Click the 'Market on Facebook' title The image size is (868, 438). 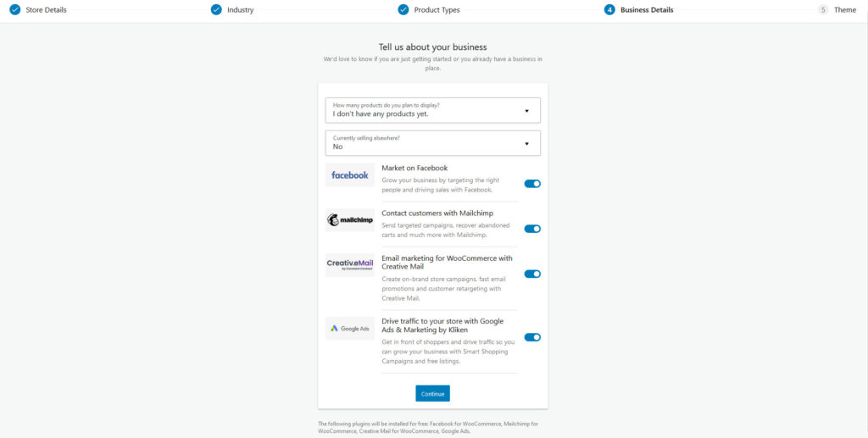pos(415,168)
